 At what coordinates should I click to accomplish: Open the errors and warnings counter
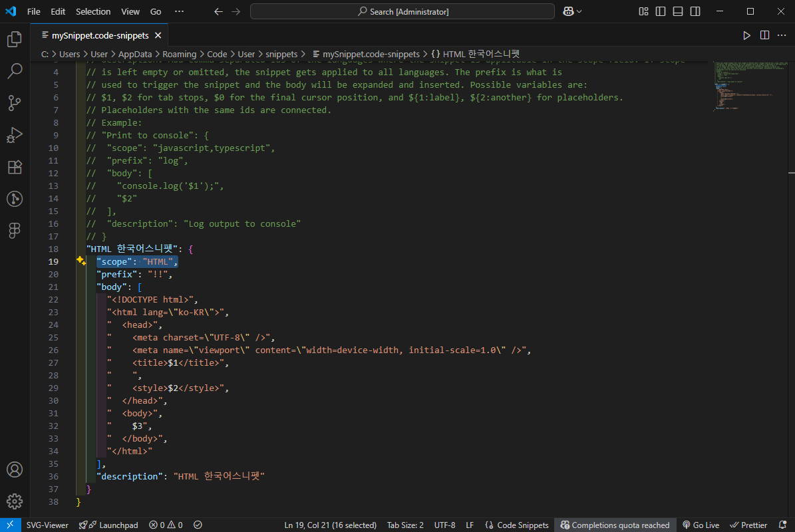166,525
